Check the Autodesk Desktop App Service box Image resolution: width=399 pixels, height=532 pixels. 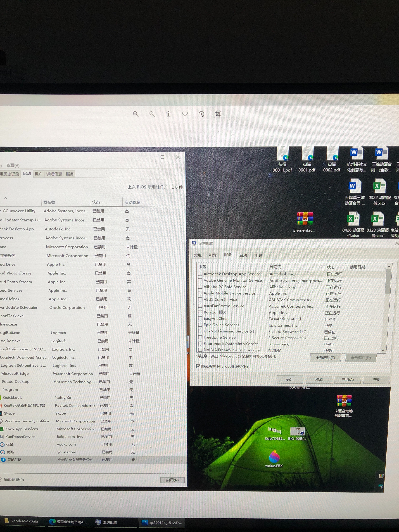click(200, 274)
